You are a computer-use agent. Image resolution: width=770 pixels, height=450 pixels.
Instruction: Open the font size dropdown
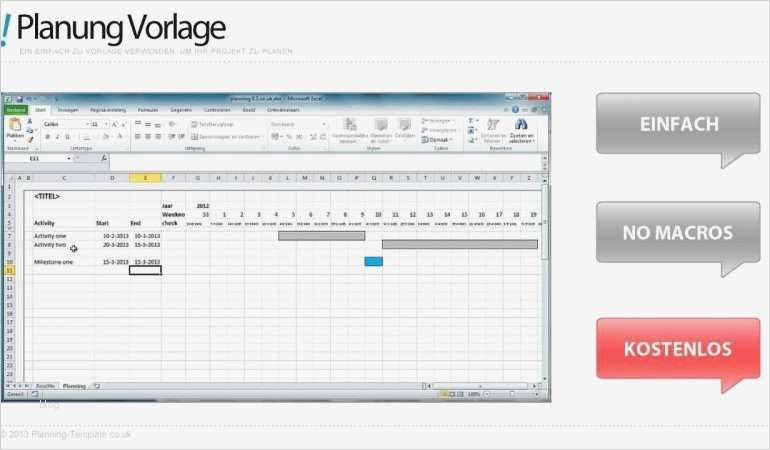coord(107,124)
